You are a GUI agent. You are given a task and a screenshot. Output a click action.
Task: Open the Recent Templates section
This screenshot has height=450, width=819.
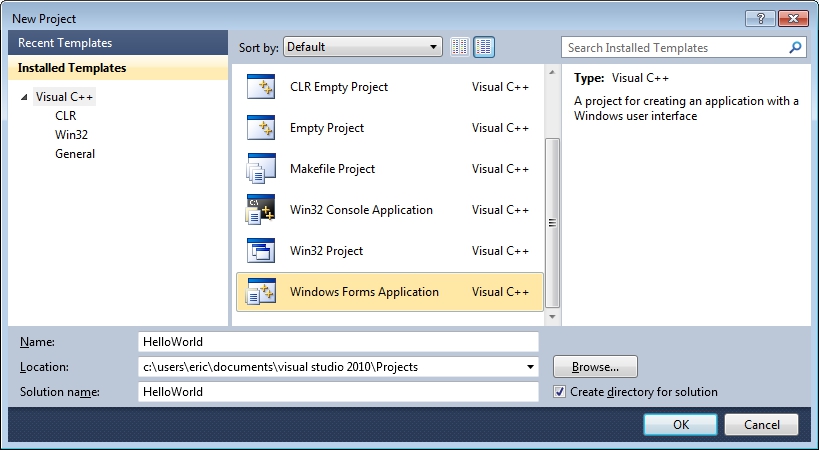65,43
